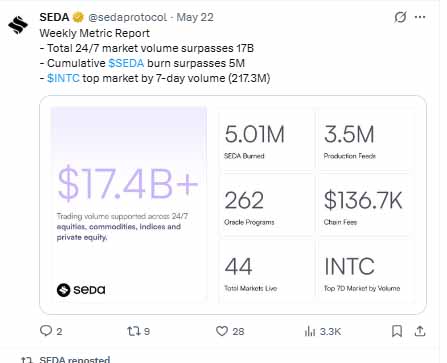Share the tweet via share icon

point(420,331)
